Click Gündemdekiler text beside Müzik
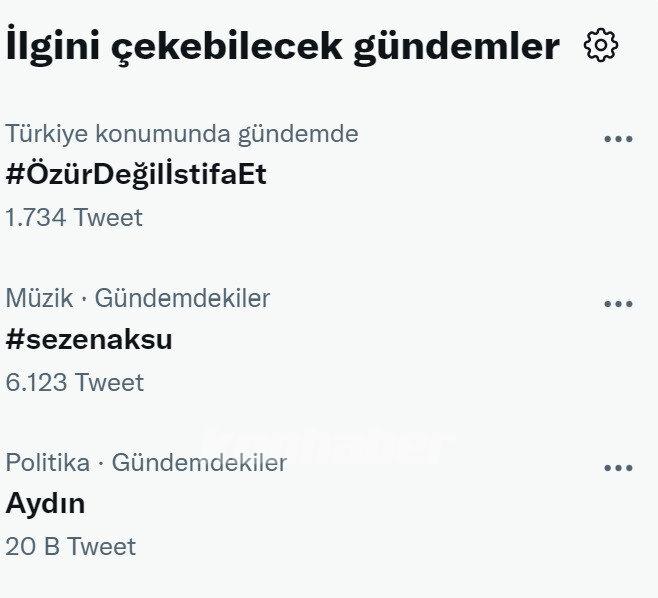 182,297
